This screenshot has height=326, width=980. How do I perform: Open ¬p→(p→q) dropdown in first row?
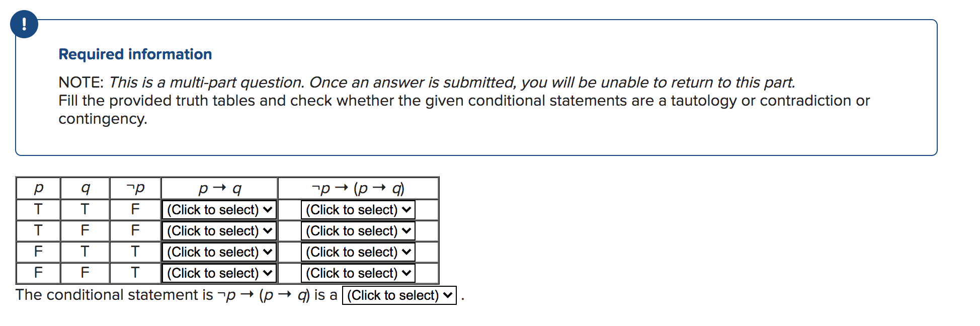coord(358,210)
